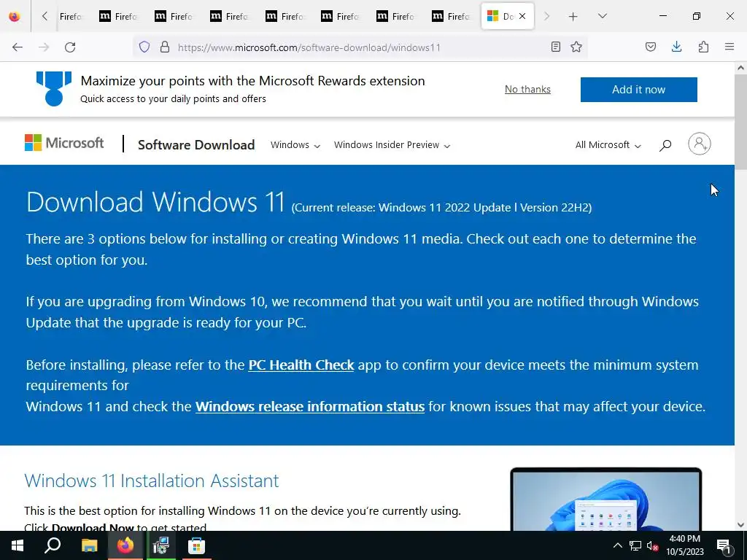Expand the All Microsoft menu
This screenshot has height=560, width=747.
point(608,145)
